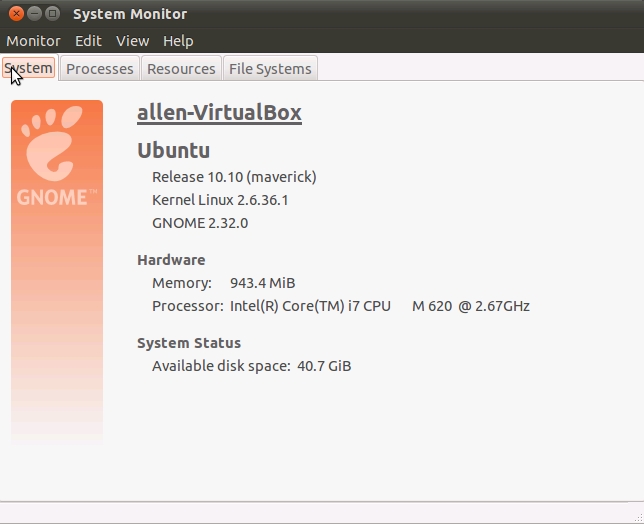Maximize the System Monitor window
The height and width of the screenshot is (524, 644).
(53, 14)
